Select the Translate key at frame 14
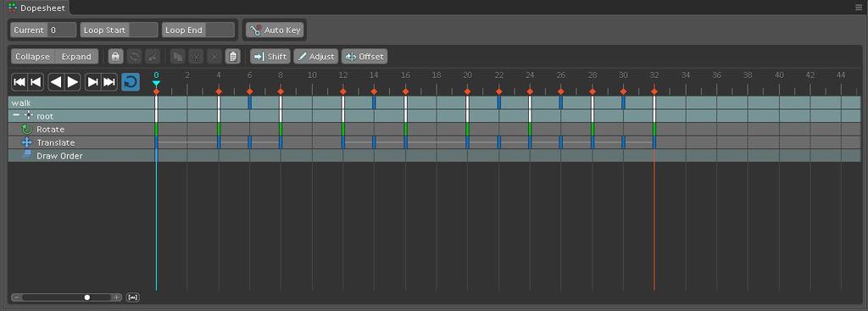The width and height of the screenshot is (868, 311). tap(374, 142)
